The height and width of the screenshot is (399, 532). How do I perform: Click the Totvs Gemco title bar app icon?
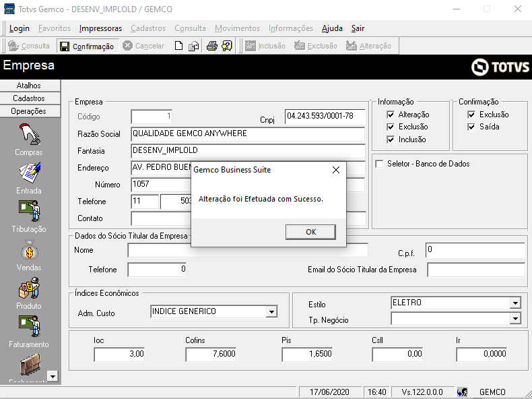9,9
